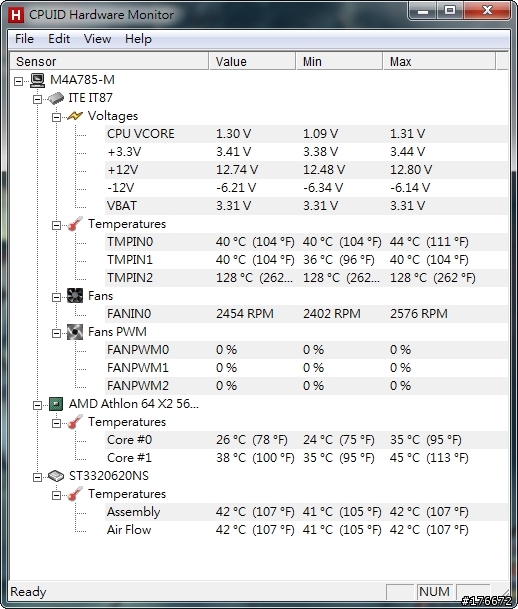Select the Assembly temperature row
Screen dimensions: 518x609
click(306, 512)
